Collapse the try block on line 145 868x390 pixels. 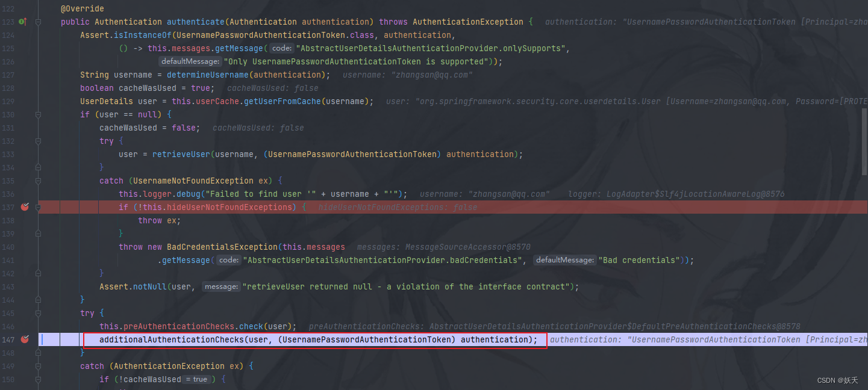[x=38, y=312]
